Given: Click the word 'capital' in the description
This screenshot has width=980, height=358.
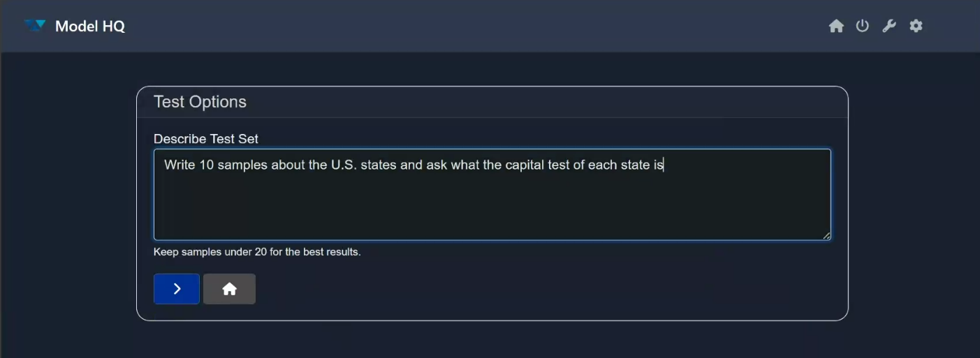Looking at the screenshot, I should (x=515, y=165).
